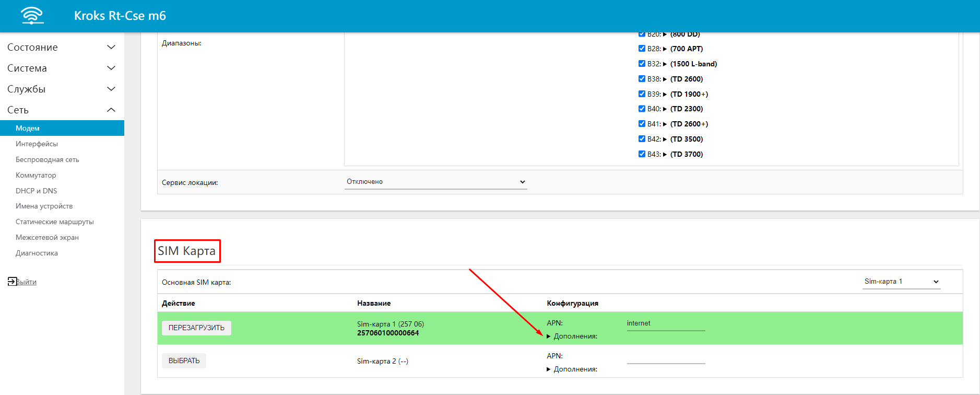Open the Основная SIM карта dropdown

902,282
